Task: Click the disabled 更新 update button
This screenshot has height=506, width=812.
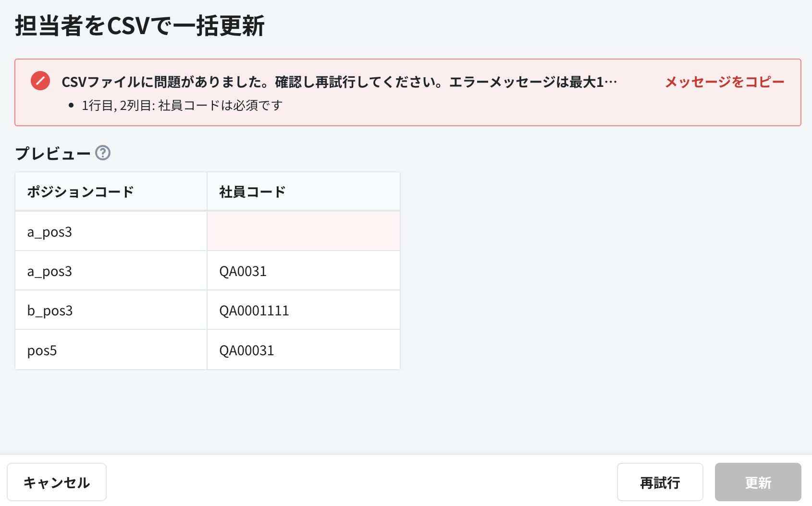Action: coord(758,482)
